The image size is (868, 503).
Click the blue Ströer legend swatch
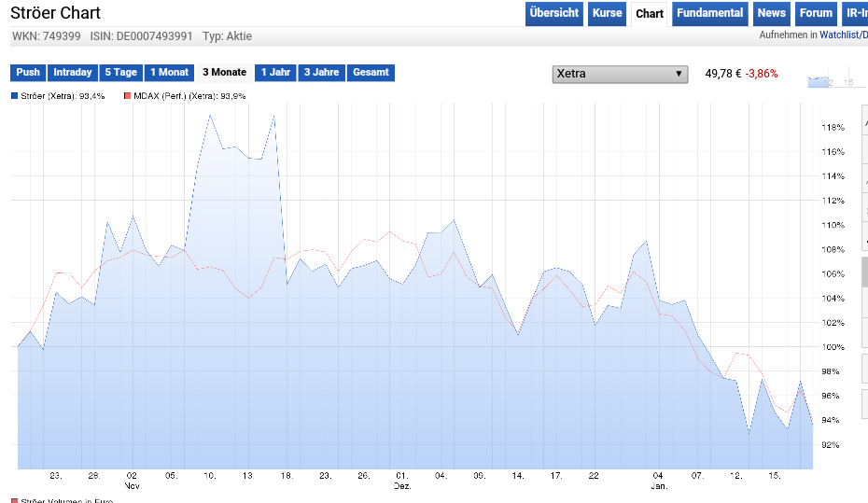pyautogui.click(x=14, y=96)
